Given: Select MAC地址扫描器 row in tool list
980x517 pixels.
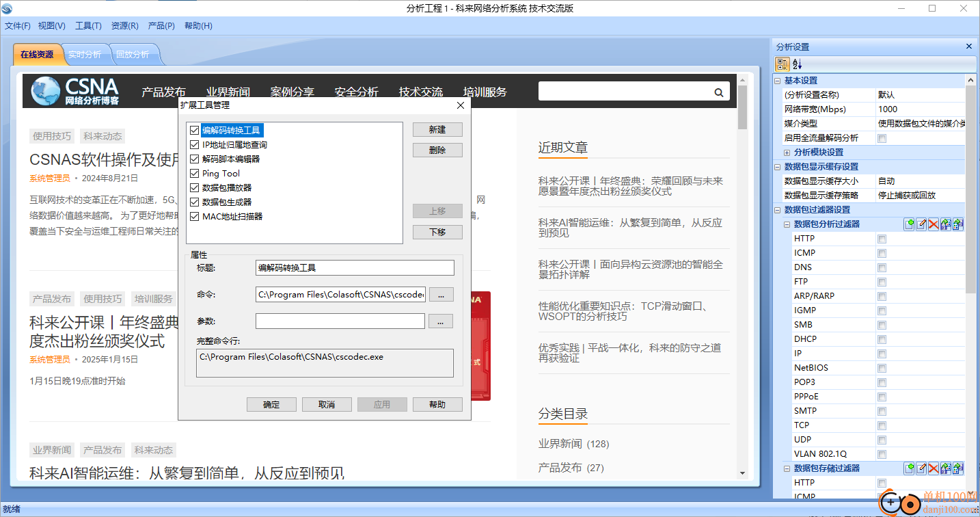Looking at the screenshot, I should point(232,216).
